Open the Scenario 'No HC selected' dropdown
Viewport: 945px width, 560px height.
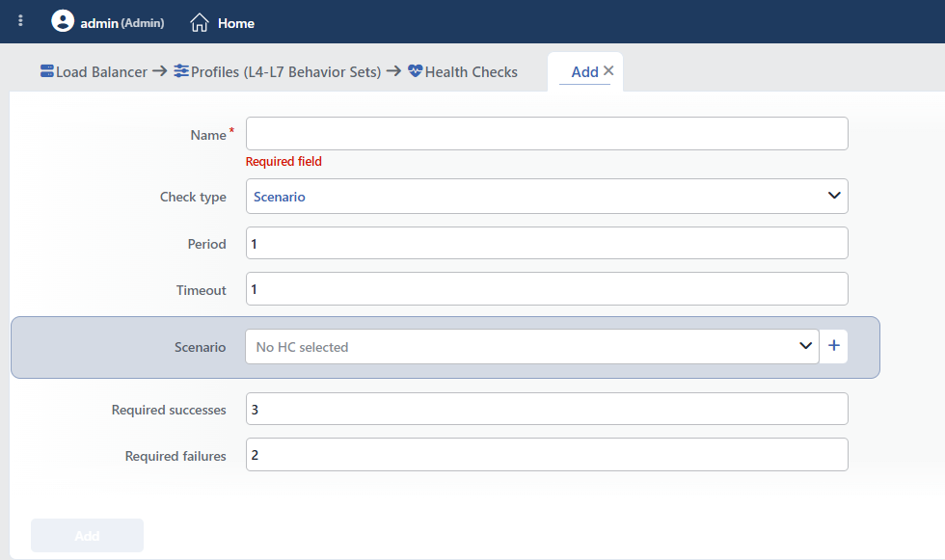pos(532,347)
